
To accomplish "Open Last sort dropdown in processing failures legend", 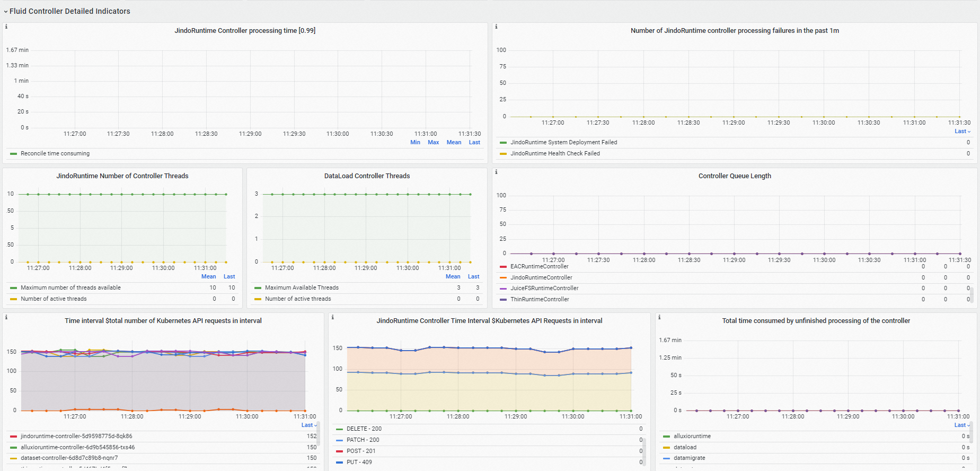I will (962, 132).
